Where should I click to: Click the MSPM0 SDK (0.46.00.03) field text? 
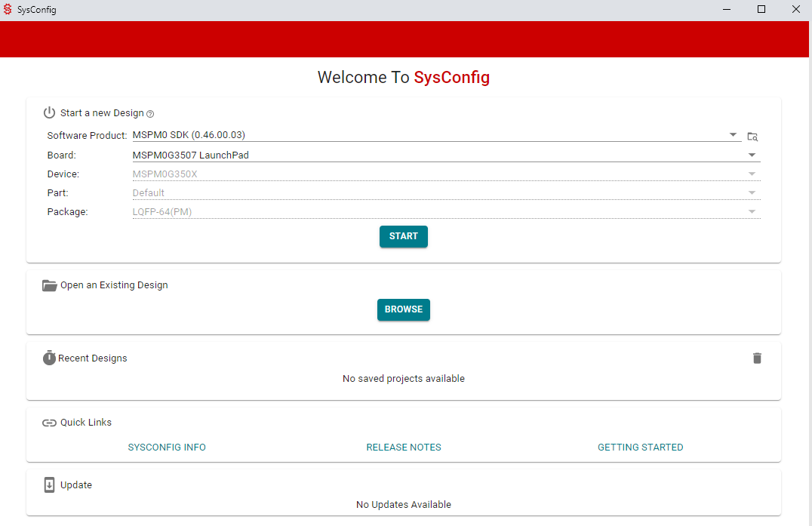click(x=189, y=135)
